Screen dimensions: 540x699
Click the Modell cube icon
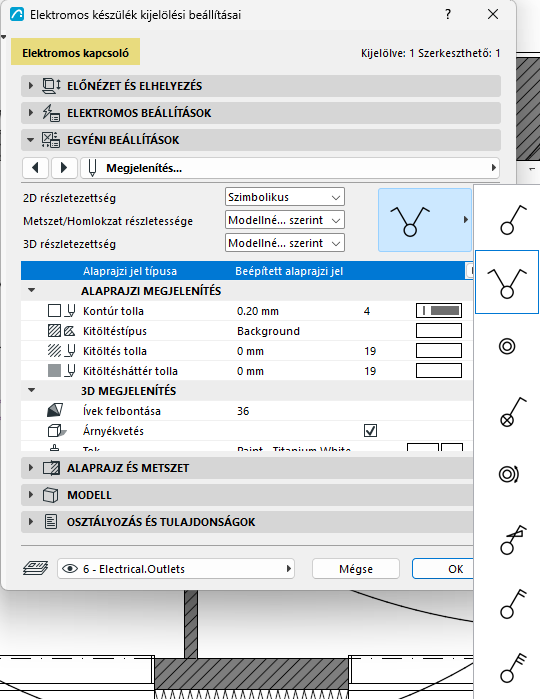click(x=50, y=495)
